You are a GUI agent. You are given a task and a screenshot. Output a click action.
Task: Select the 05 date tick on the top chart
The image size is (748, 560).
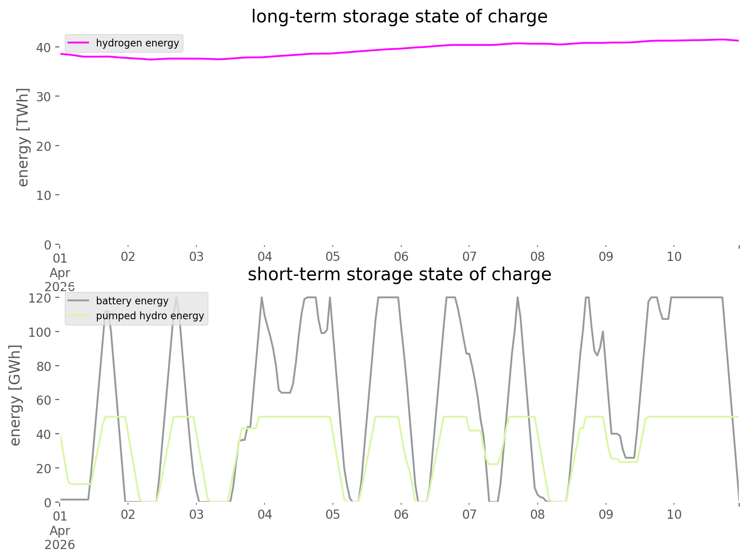point(333,257)
